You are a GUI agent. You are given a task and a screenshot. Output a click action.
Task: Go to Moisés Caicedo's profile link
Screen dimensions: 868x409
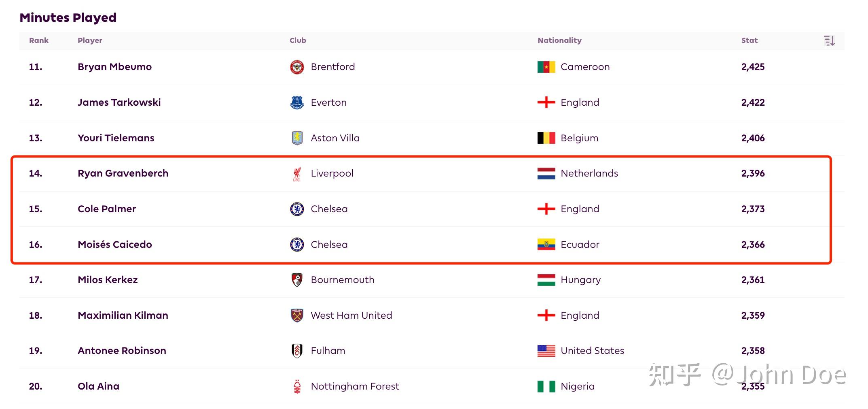click(115, 245)
